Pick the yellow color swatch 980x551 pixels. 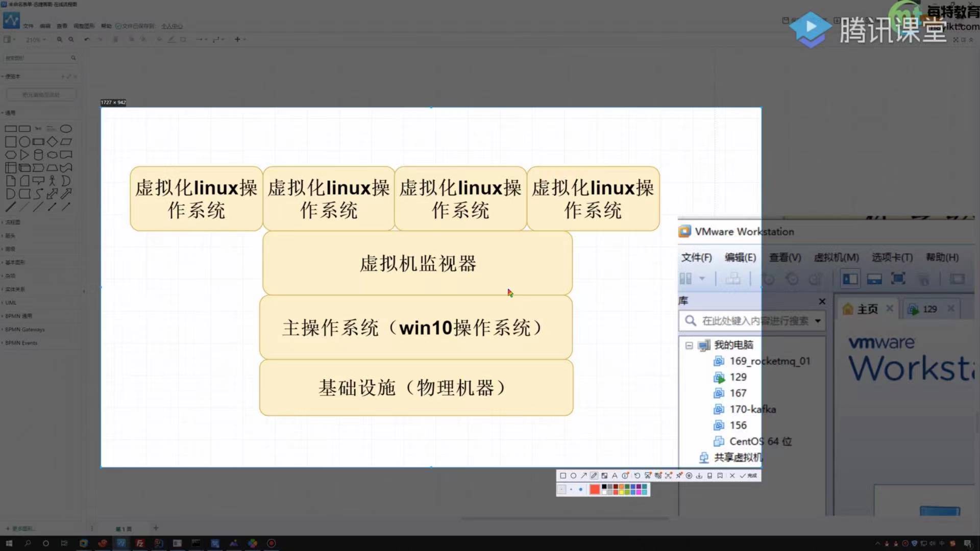click(621, 492)
